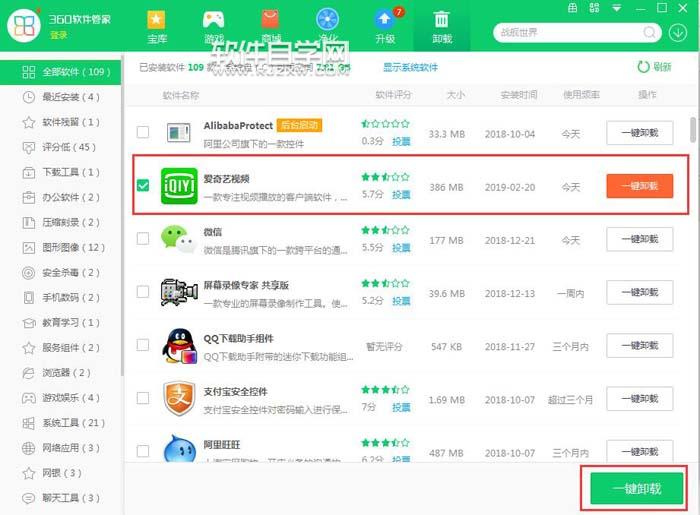The width and height of the screenshot is (700, 515).
Task: Click the 微信 WeChat app icon
Action: (179, 239)
